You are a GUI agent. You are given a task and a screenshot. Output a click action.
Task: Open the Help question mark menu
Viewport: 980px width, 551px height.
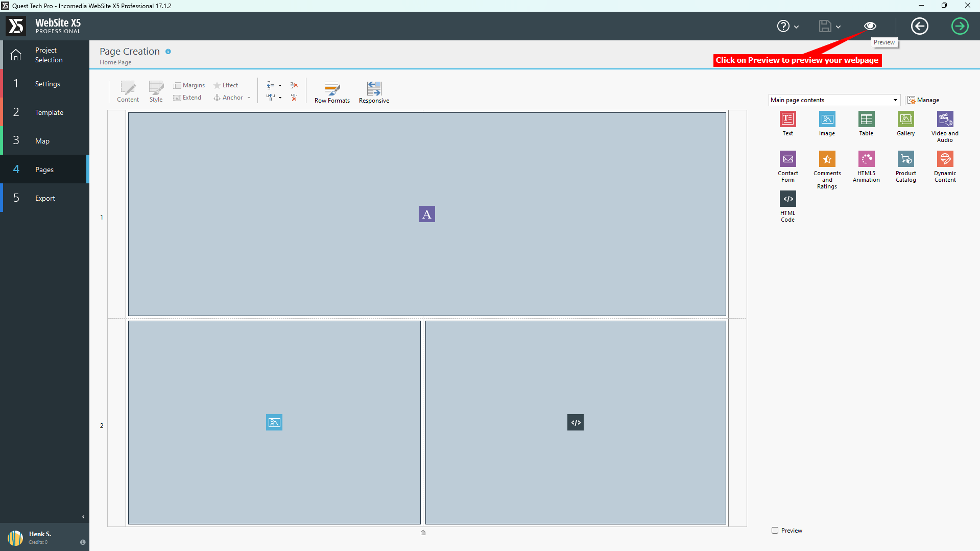coord(783,26)
